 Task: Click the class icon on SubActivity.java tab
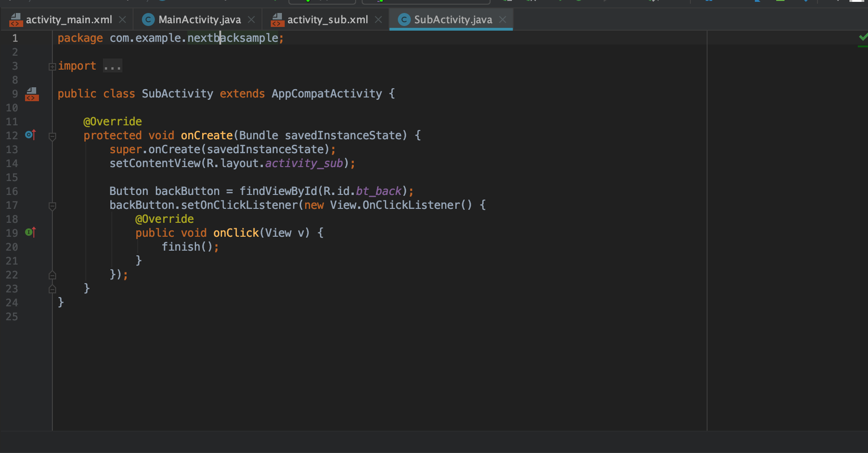point(404,19)
